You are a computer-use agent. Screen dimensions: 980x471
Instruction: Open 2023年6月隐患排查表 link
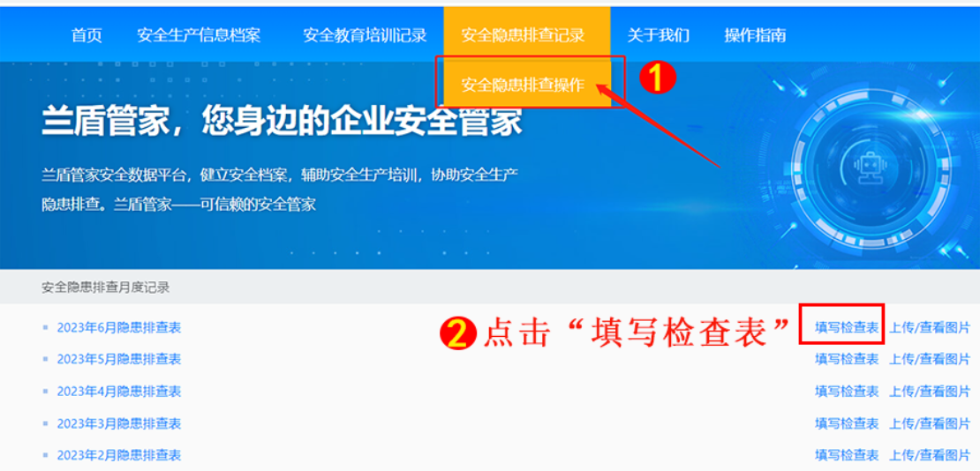(119, 327)
